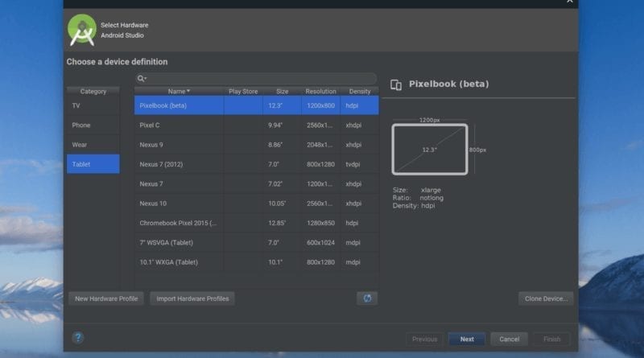
Task: Click the Pixelbook screen preview diagram
Action: point(430,150)
